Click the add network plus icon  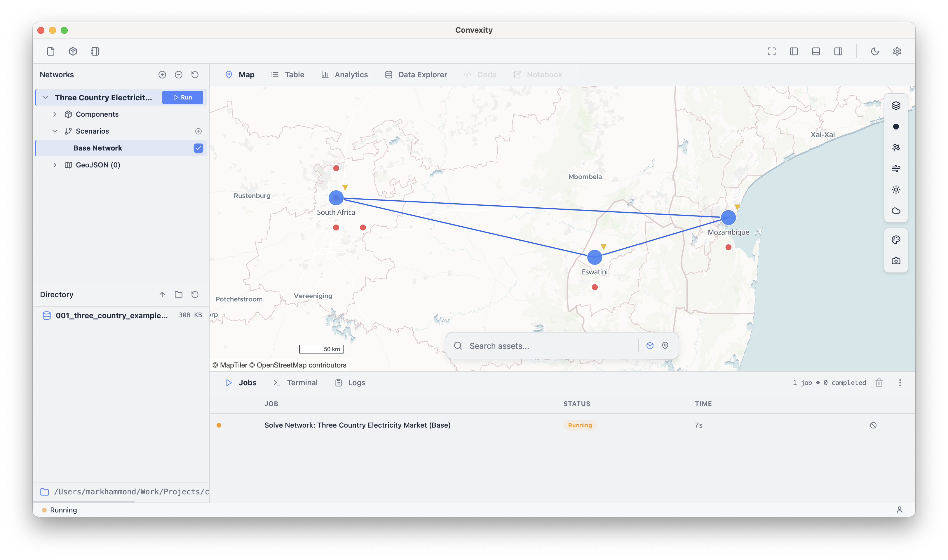[x=162, y=75]
